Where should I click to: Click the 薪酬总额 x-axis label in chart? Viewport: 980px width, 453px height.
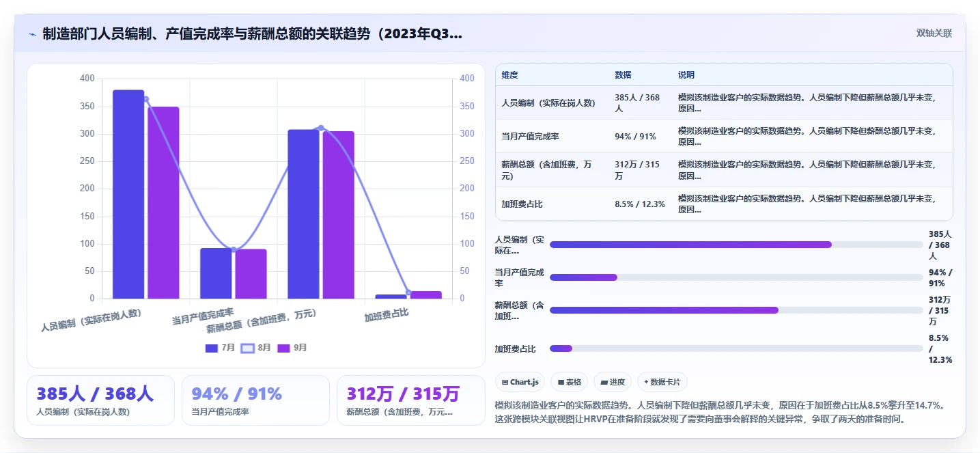[x=262, y=321]
